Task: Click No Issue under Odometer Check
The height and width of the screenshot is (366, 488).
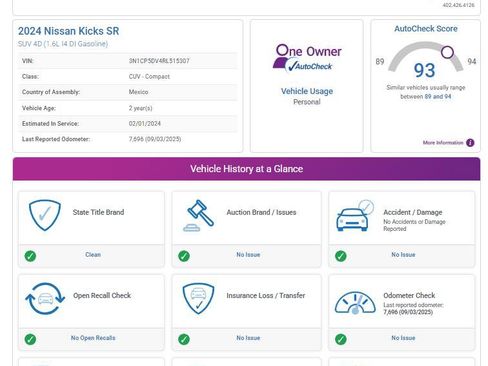Action: tap(403, 338)
